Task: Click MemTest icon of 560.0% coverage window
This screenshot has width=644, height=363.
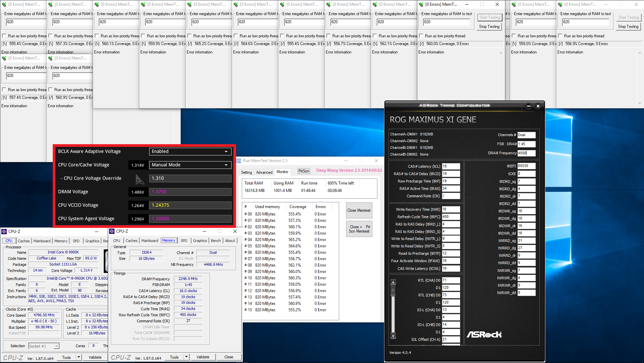Action: pyautogui.click(x=421, y=4)
